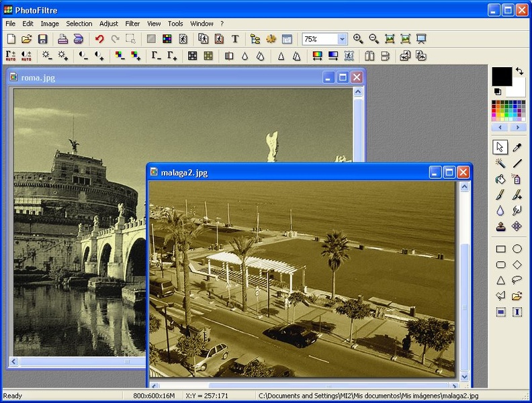Show next colors with the palette right arrow
Image resolution: width=532 pixels, height=403 pixels.
pyautogui.click(x=517, y=127)
